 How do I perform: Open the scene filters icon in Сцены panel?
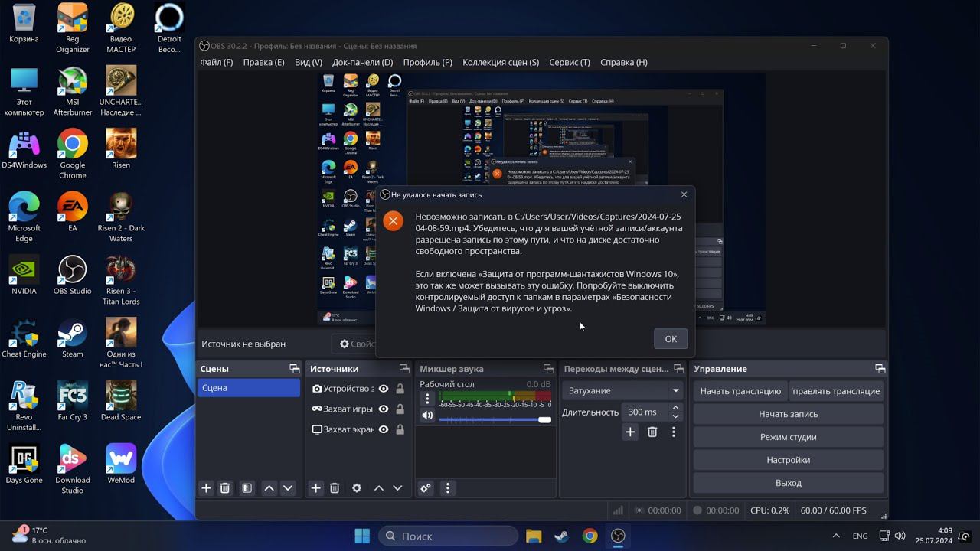click(247, 488)
